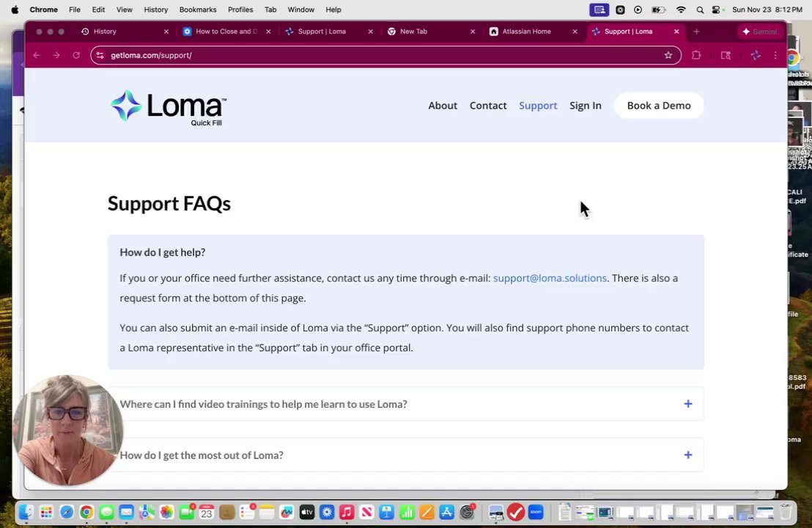812x528 pixels.
Task: Open the Trash in the dock
Action: pos(786,513)
